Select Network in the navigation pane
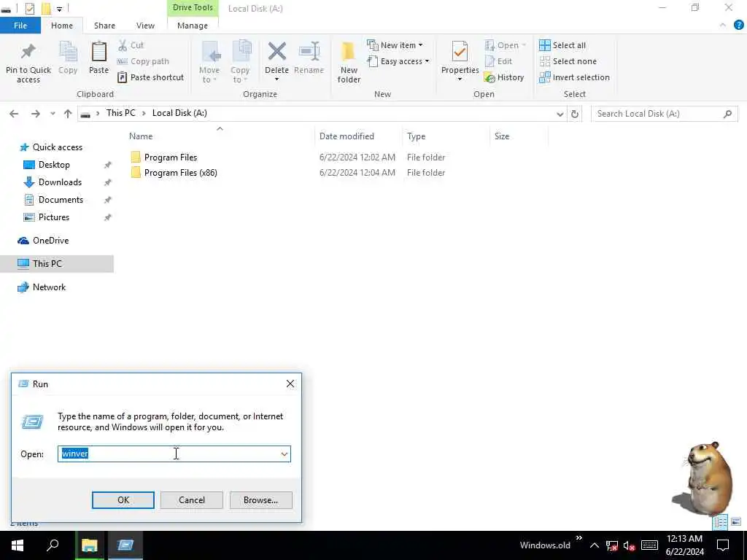The width and height of the screenshot is (747, 560). [49, 287]
